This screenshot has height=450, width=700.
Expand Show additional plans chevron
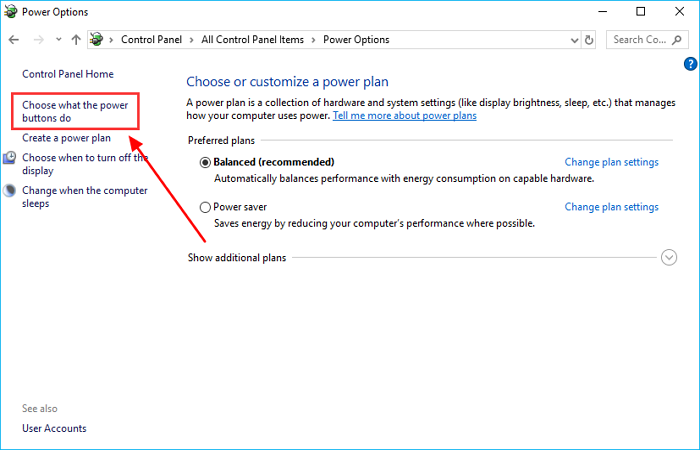point(669,258)
